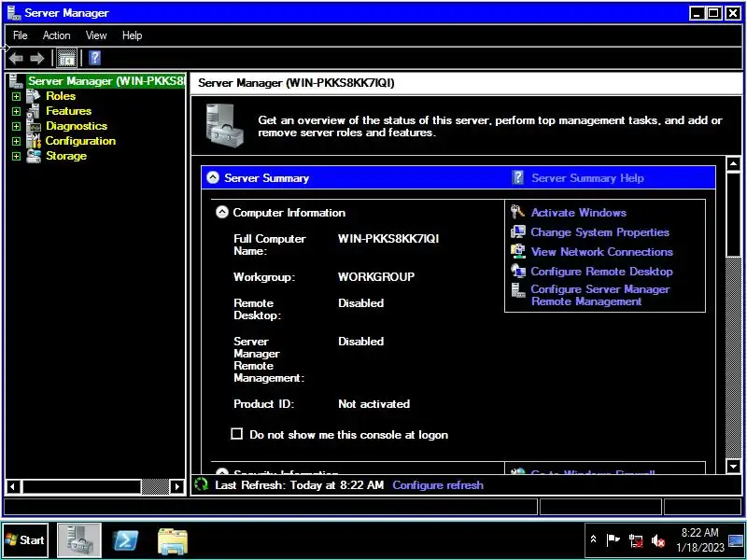Open the Action menu
This screenshot has width=747, height=560.
[56, 35]
